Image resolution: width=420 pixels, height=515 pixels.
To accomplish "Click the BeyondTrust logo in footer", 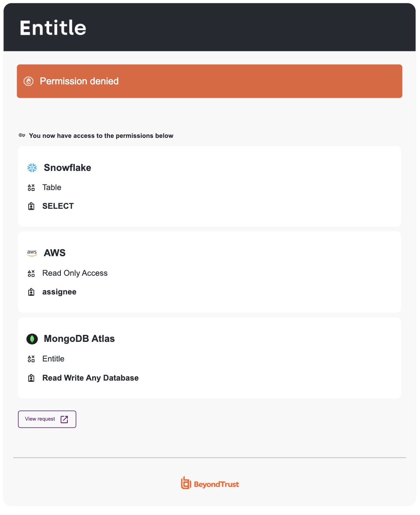I will (x=210, y=484).
